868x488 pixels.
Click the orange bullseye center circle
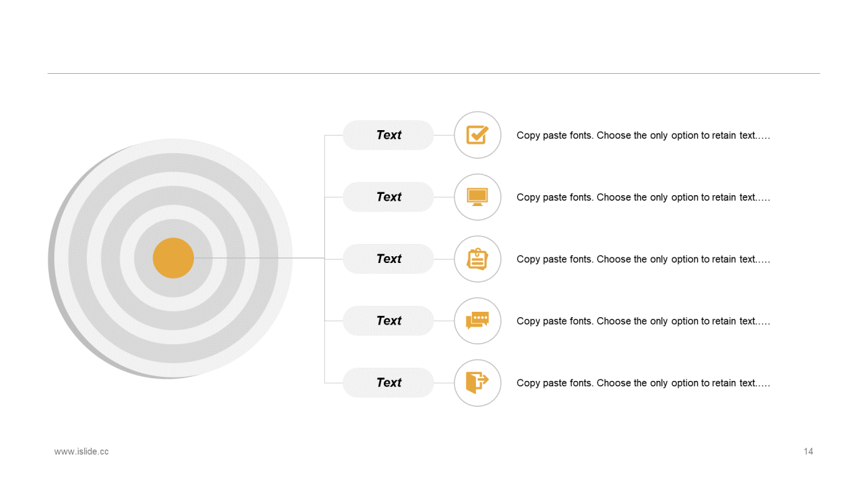point(174,258)
